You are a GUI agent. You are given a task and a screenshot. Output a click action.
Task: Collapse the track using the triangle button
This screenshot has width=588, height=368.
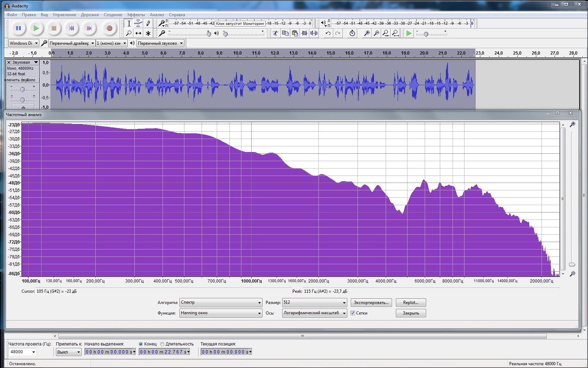(23, 107)
